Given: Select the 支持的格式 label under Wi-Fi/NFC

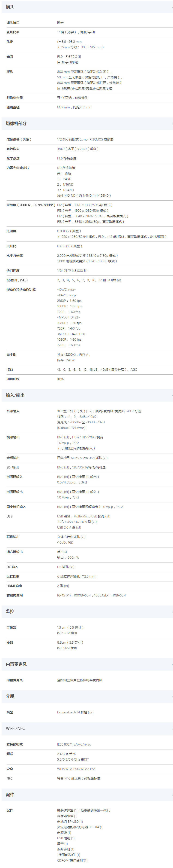Looking at the screenshot, I should [x=15, y=744].
